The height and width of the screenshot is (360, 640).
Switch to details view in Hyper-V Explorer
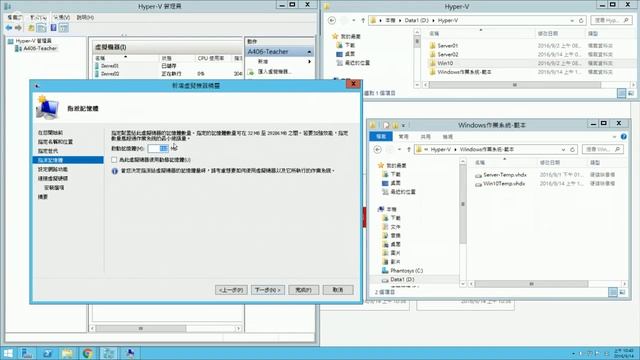click(621, 93)
